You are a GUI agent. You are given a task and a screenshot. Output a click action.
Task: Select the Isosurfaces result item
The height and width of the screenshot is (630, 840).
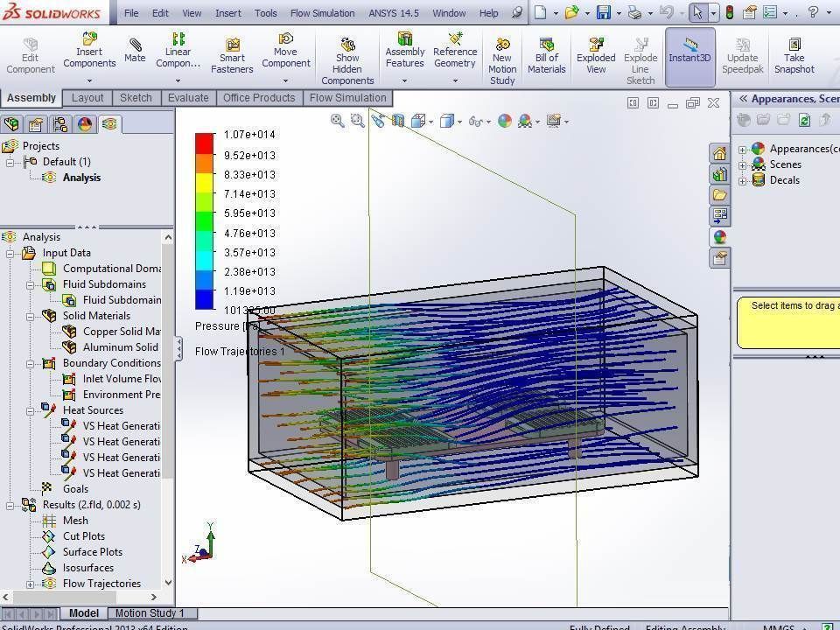(78, 568)
